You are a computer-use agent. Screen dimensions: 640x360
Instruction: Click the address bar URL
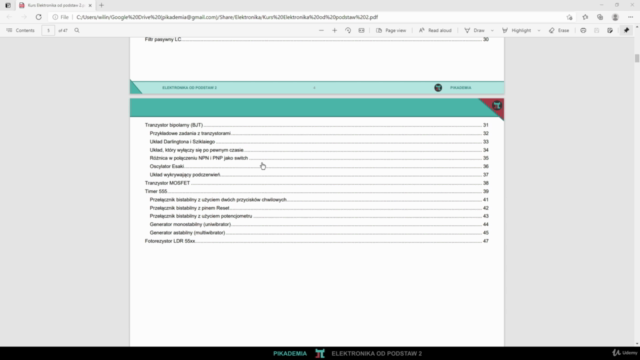click(227, 17)
